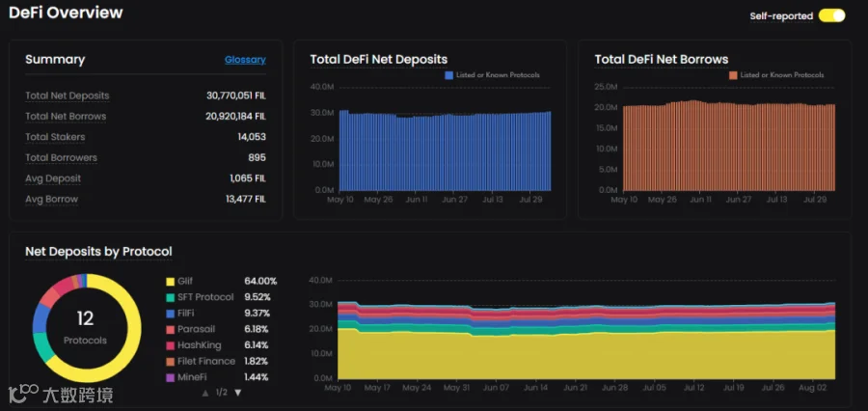Click the 6.18% share value

(257, 329)
